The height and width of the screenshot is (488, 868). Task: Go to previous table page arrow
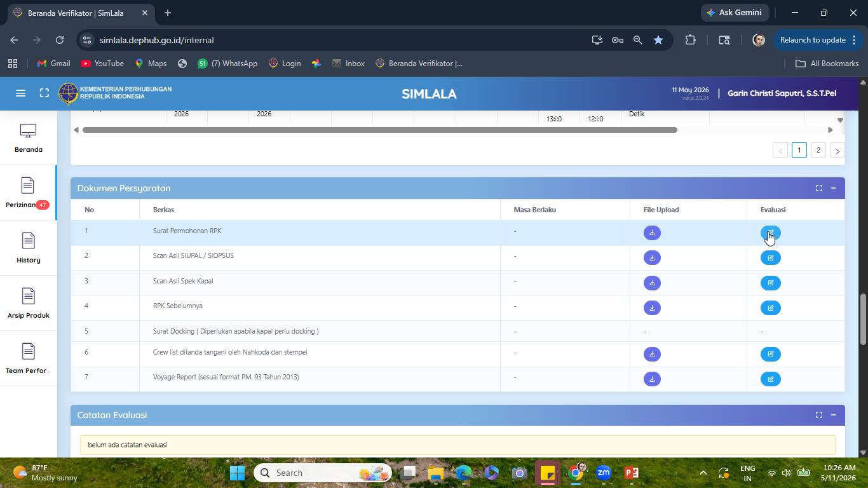point(780,150)
